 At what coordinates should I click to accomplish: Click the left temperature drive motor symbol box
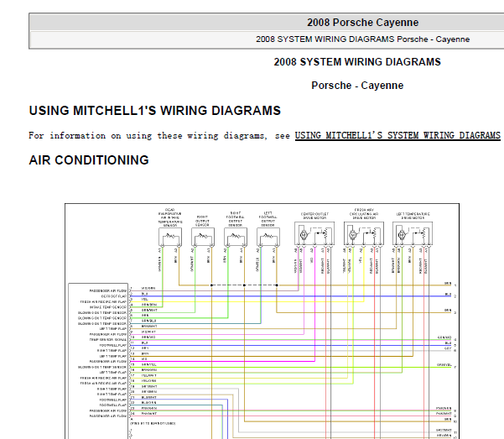point(413,233)
